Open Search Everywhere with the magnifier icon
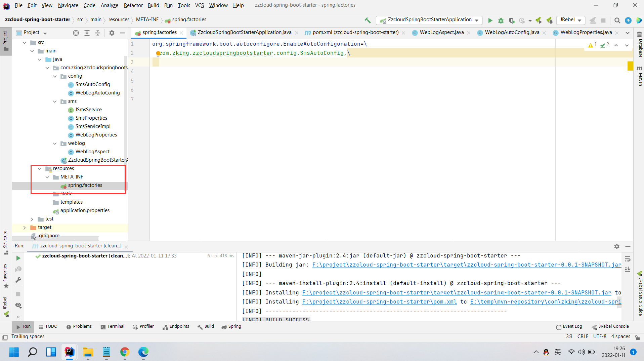This screenshot has width=644, height=361. pyautogui.click(x=617, y=20)
